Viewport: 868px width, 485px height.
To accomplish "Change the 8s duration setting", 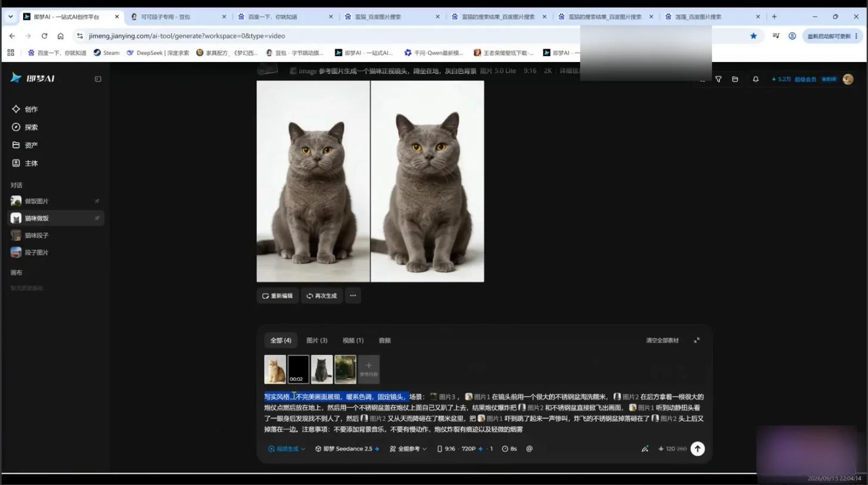I will tap(509, 449).
